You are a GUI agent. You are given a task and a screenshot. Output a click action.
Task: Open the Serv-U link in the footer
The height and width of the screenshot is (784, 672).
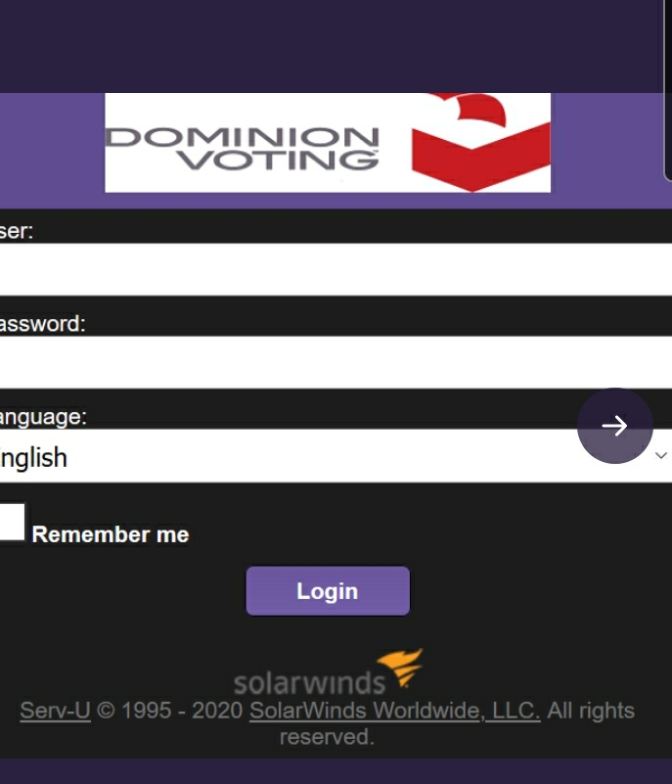pyautogui.click(x=55, y=711)
